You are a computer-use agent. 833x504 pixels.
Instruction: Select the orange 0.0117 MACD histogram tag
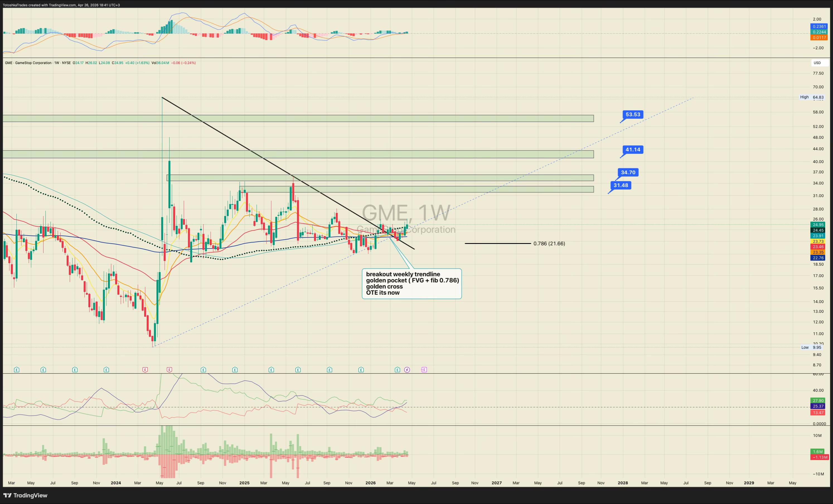[x=819, y=38]
